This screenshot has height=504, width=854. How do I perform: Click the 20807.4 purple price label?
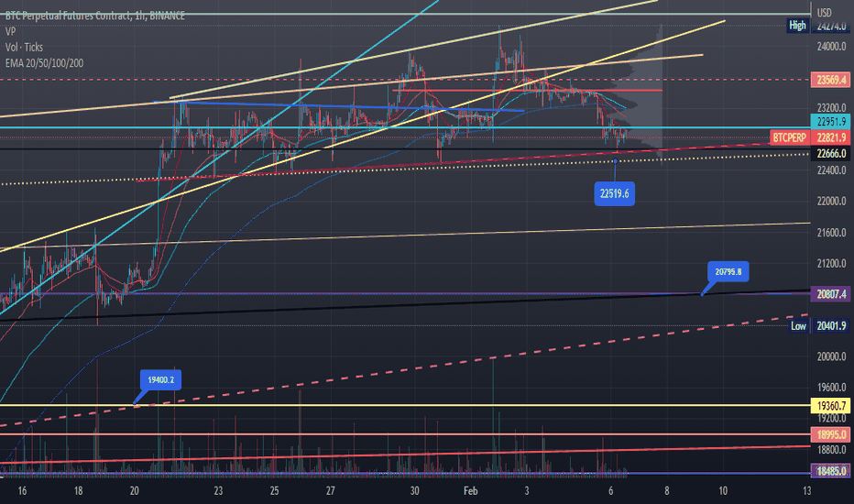point(830,294)
